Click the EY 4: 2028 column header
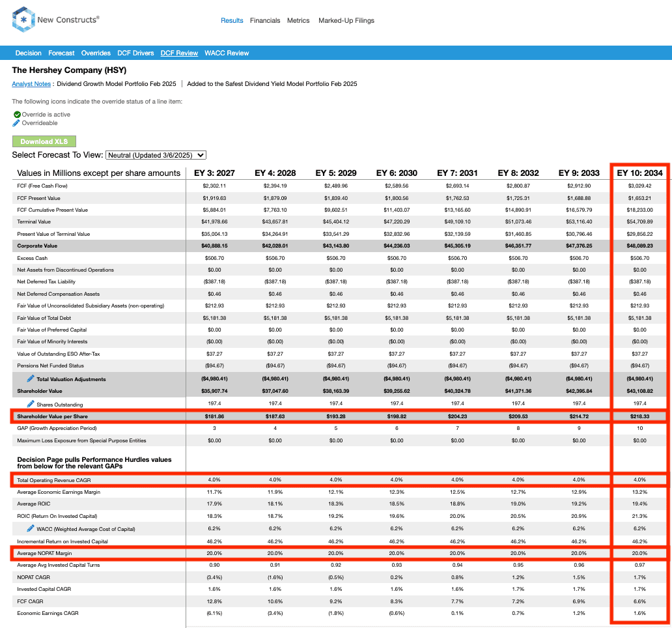Image resolution: width=672 pixels, height=628 pixels. coord(275,173)
